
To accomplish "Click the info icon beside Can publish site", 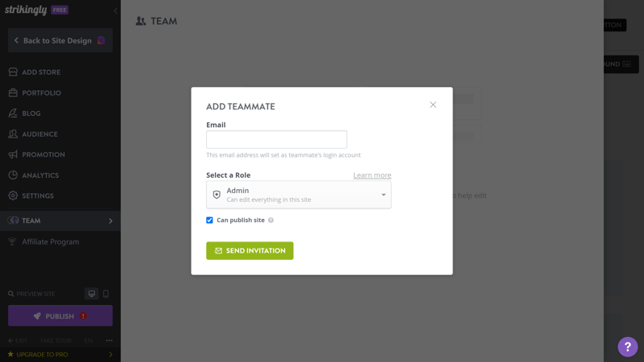I will click(270, 220).
